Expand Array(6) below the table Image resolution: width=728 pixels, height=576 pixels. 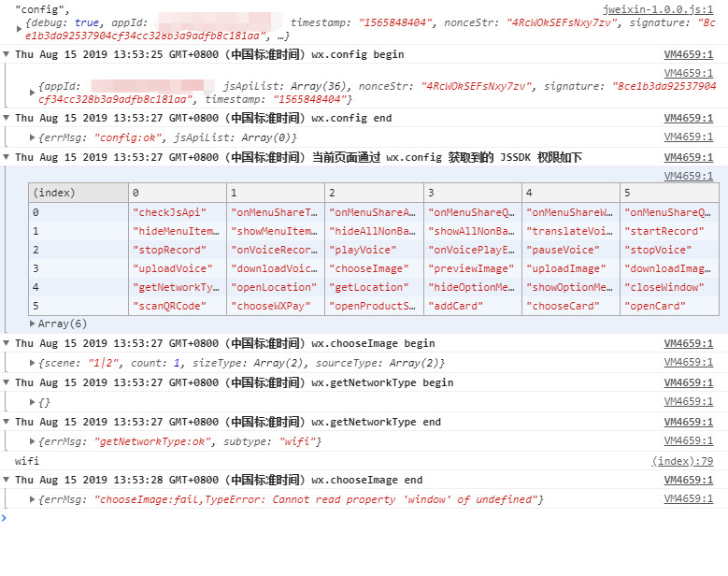[x=32, y=324]
